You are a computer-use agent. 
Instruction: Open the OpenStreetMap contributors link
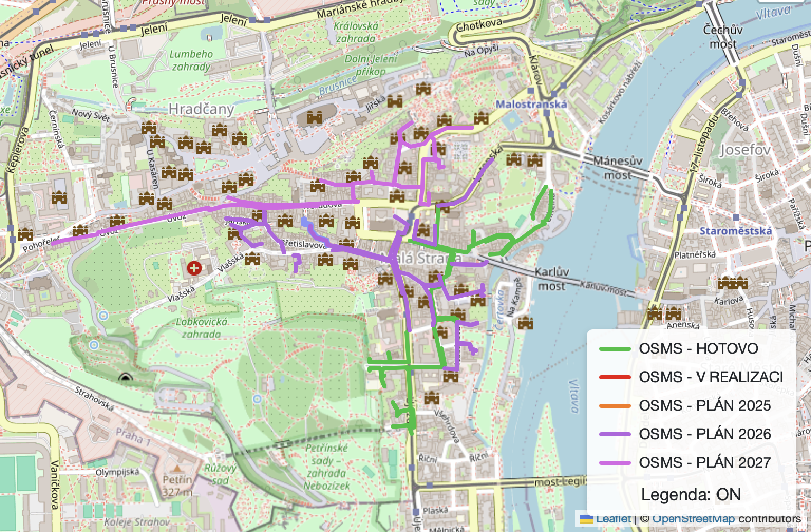click(726, 519)
